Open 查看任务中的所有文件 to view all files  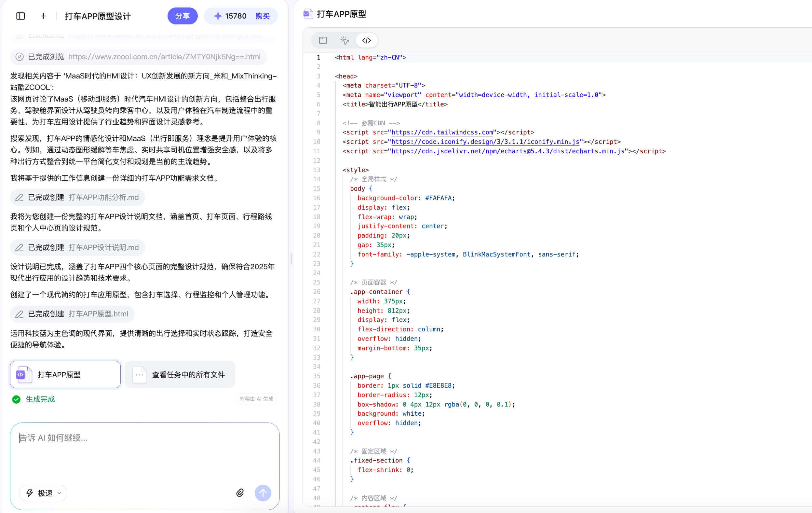coord(180,374)
